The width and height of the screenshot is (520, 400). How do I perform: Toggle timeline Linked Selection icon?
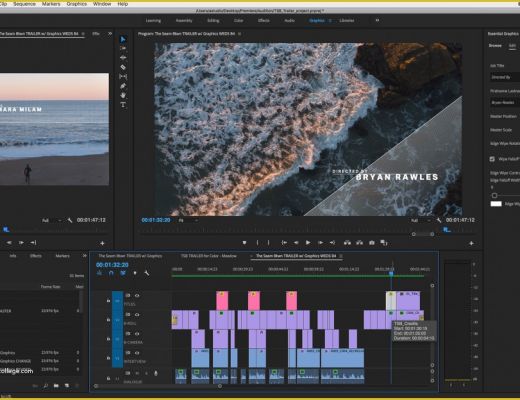[x=123, y=273]
